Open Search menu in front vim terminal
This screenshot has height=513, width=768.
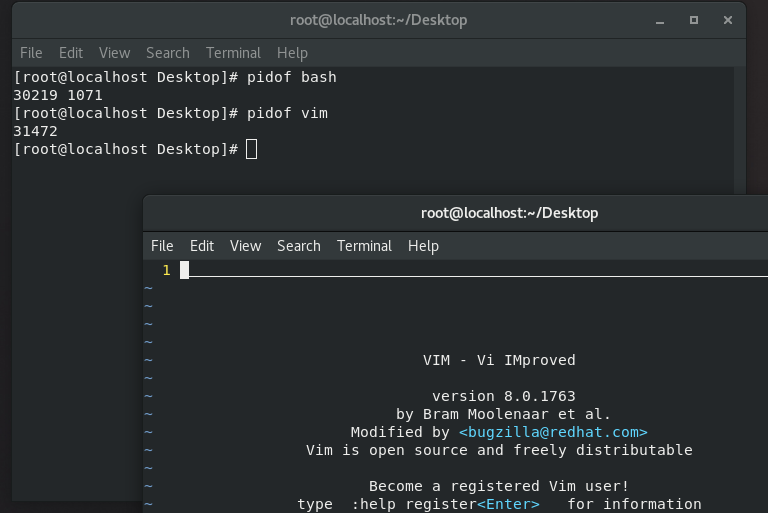(299, 246)
